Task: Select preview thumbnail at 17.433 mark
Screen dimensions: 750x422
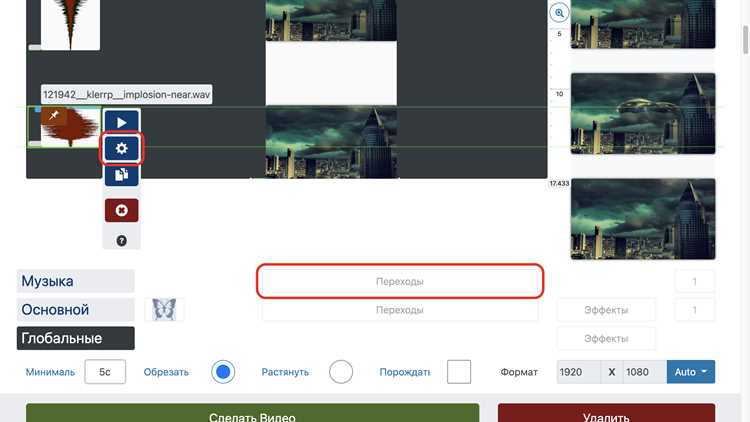Action: click(x=643, y=219)
